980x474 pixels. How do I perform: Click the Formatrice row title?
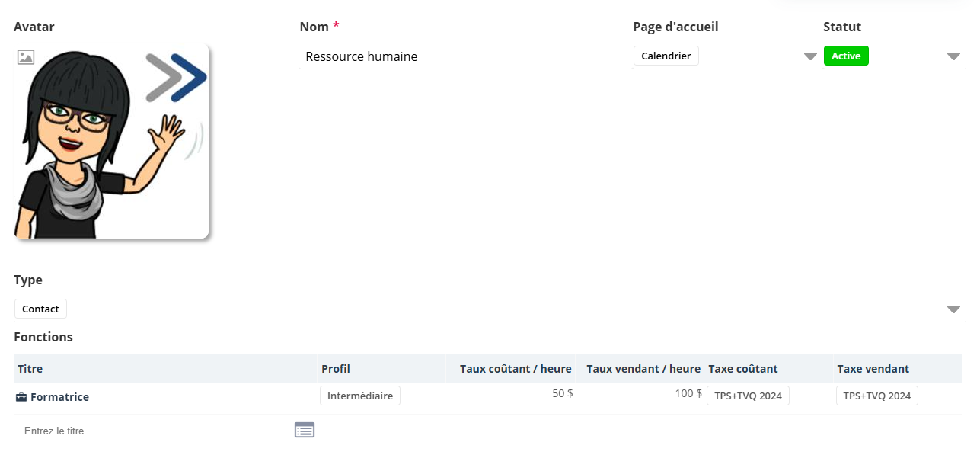[59, 397]
